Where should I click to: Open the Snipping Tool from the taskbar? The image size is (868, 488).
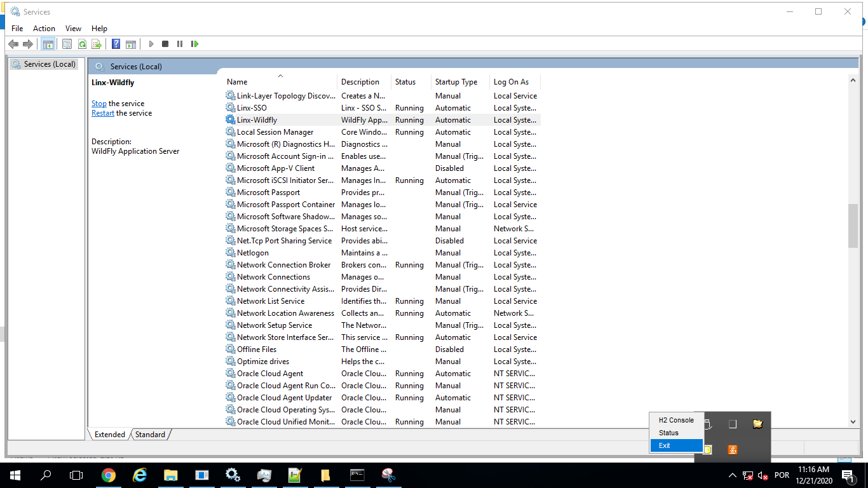[388, 475]
